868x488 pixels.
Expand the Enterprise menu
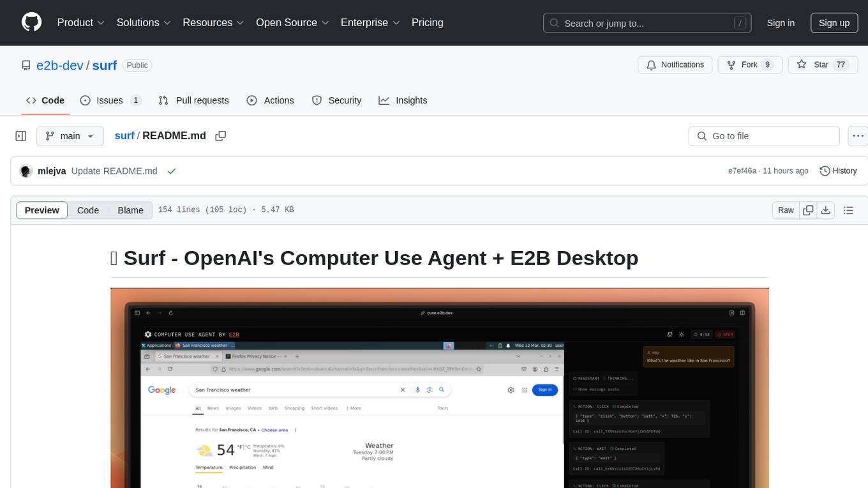tap(370, 22)
